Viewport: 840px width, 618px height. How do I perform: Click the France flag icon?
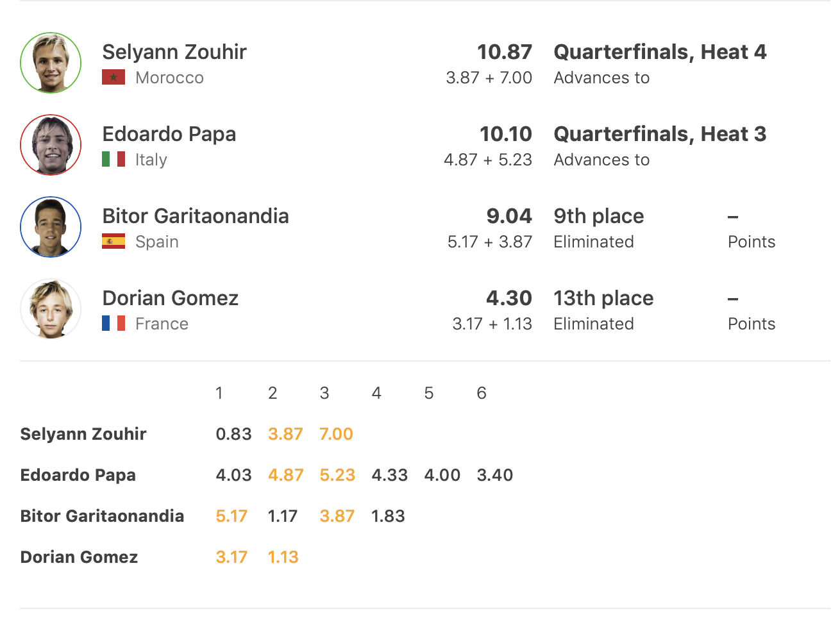[113, 323]
